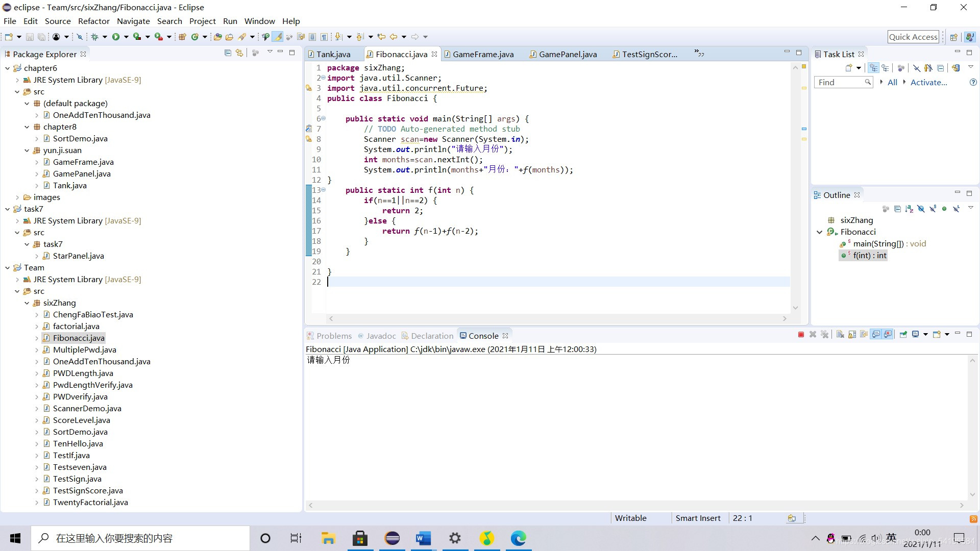Toggle Mark Occurrences highlighter icon
This screenshot has height=551, width=980.
pos(278,37)
